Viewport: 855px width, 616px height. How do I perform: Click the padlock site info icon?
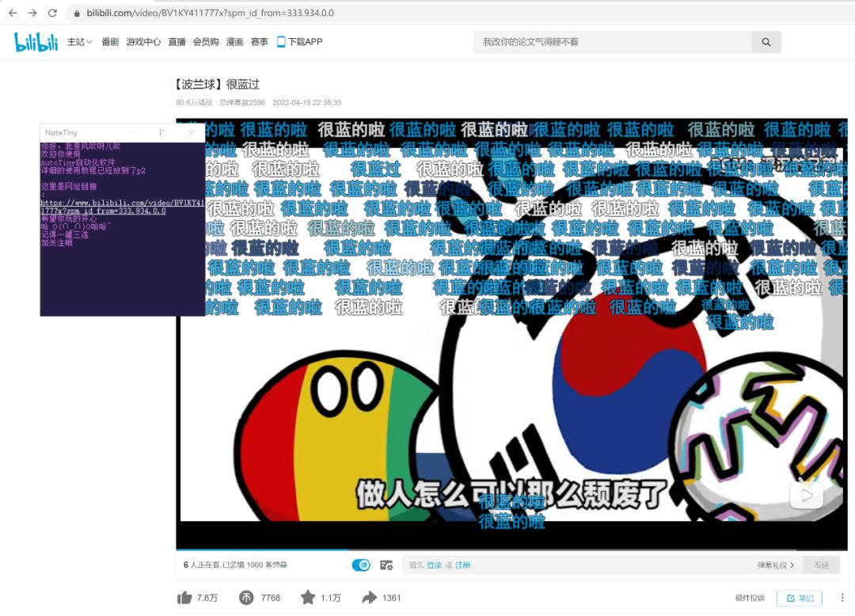[x=77, y=13]
